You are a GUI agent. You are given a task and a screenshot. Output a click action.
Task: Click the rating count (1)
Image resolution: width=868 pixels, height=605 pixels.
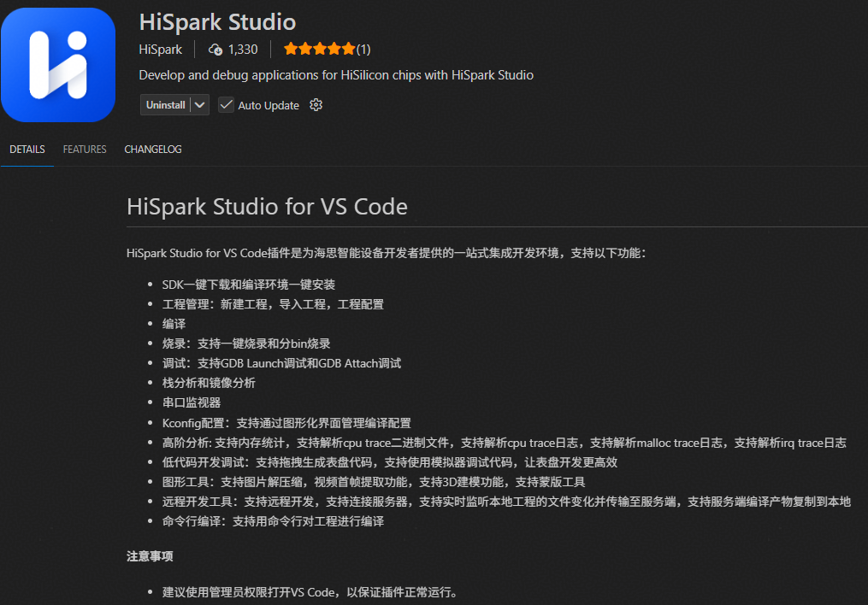pyautogui.click(x=363, y=49)
